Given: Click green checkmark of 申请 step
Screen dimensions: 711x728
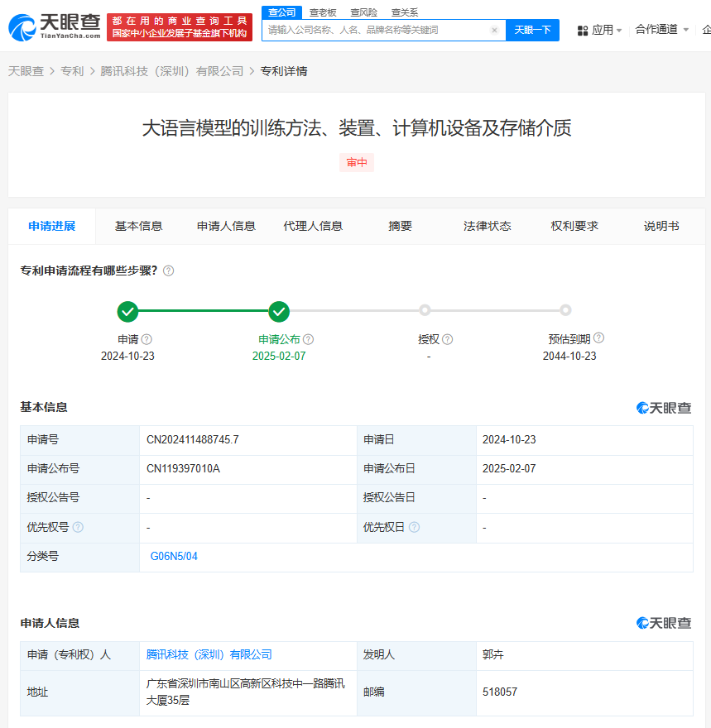Looking at the screenshot, I should (x=127, y=312).
